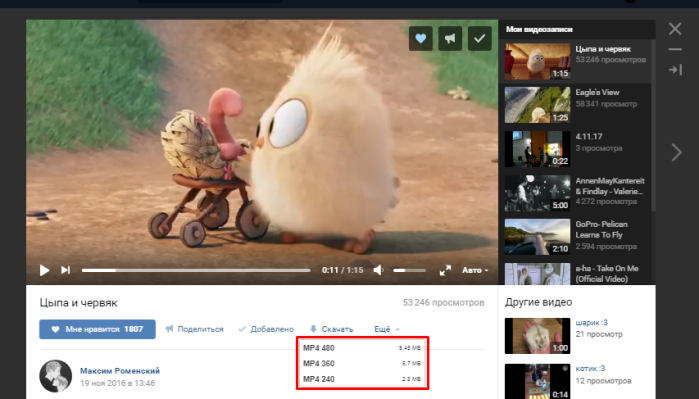Click the 0:11 / 1:15 time display
The width and height of the screenshot is (699, 399).
pos(342,270)
